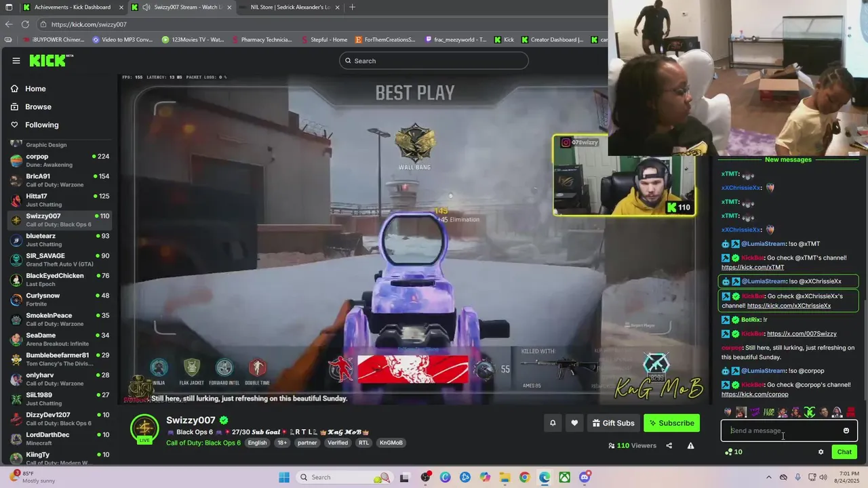This screenshot has height=488, width=868.
Task: Open SmokeInPeace's channel in the sidebar
Action: tap(60, 319)
